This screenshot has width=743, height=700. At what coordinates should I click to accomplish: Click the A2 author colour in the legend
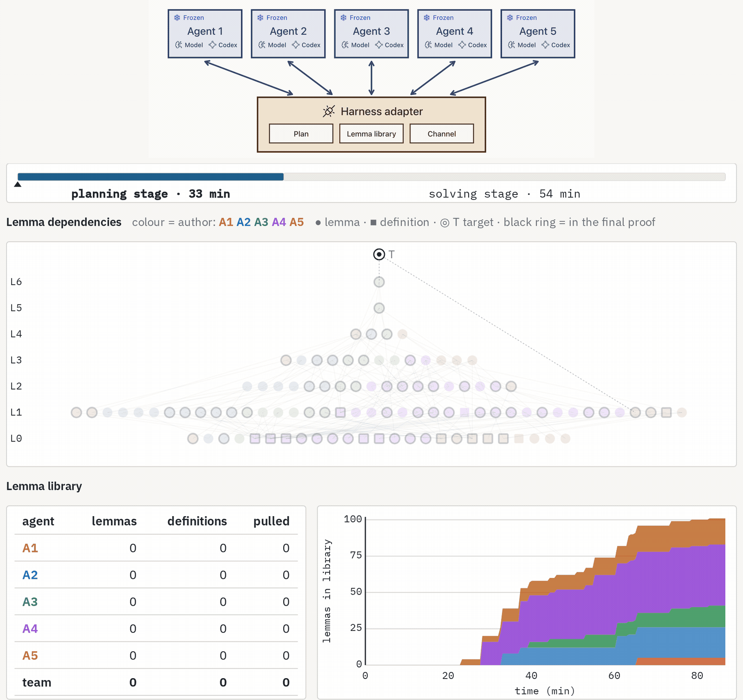pos(243,222)
